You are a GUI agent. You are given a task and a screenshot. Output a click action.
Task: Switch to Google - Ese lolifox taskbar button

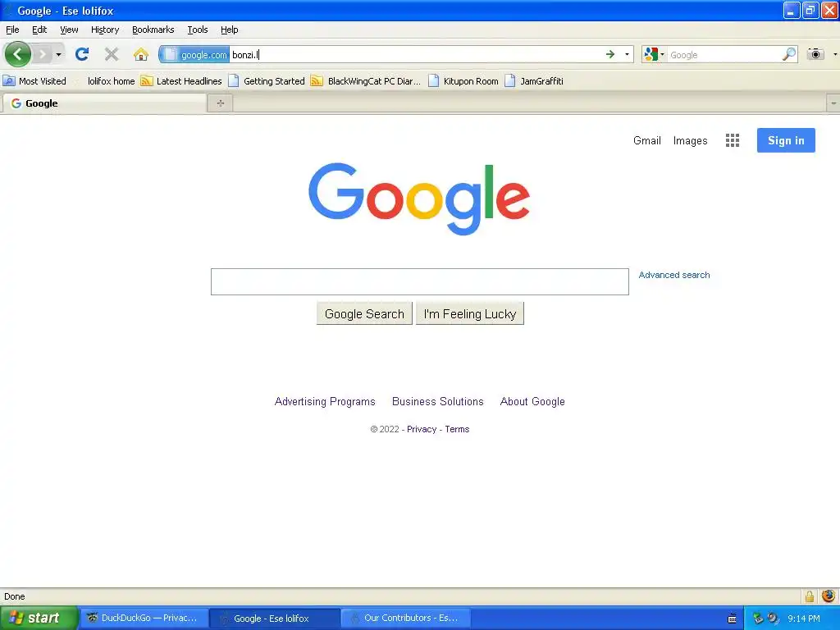pyautogui.click(x=274, y=619)
